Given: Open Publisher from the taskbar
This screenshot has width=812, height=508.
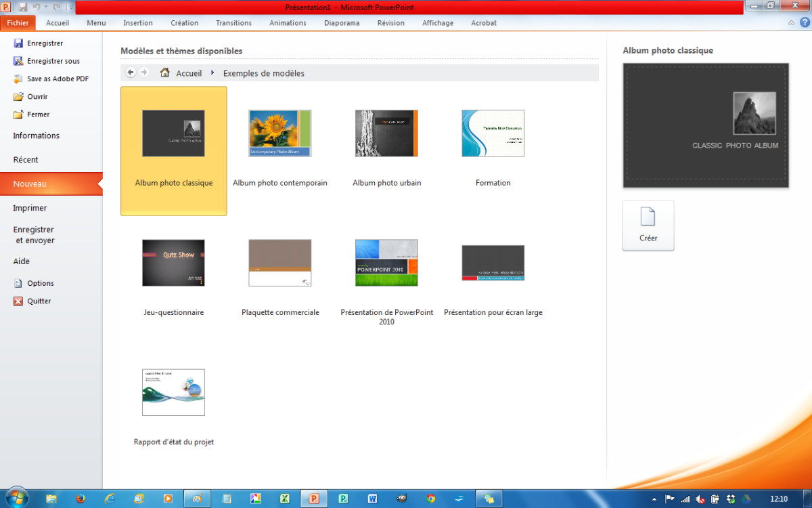Looking at the screenshot, I should 343,499.
